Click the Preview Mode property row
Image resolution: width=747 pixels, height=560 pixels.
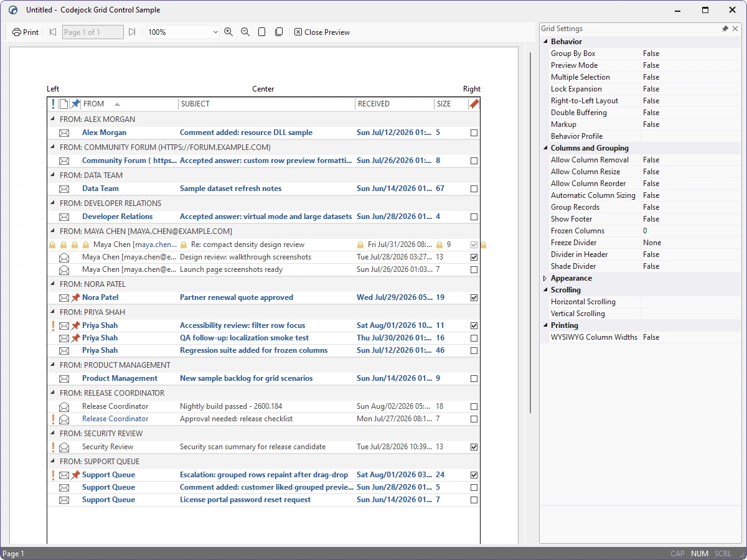tap(641, 65)
